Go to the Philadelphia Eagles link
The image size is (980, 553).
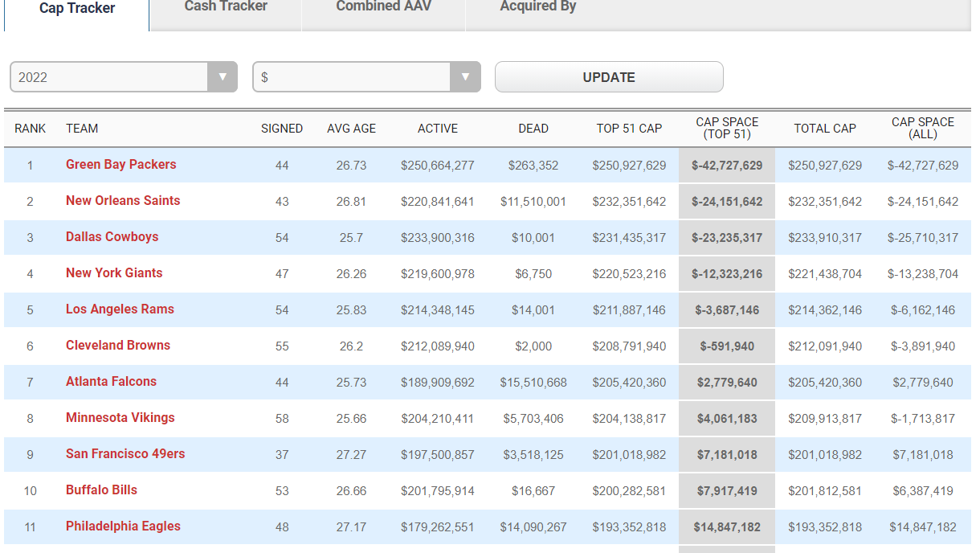click(x=123, y=526)
